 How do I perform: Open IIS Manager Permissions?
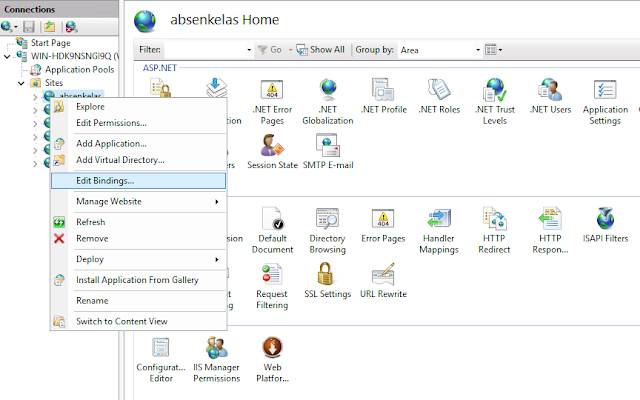[x=216, y=360]
